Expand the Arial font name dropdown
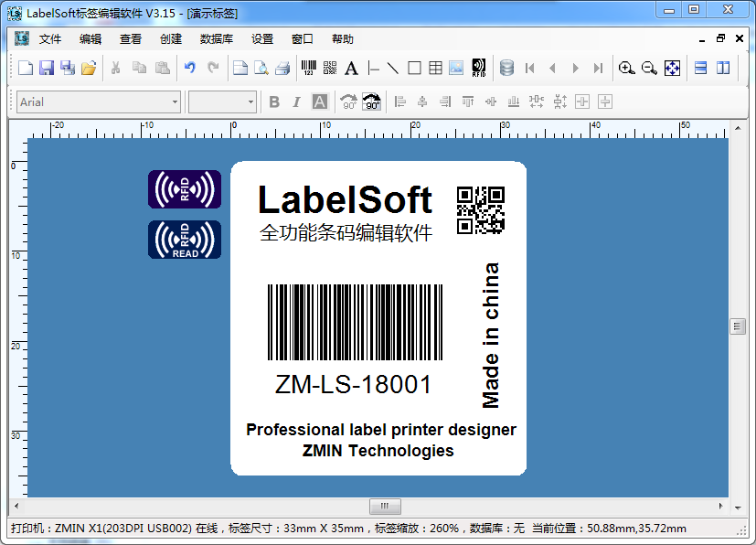The image size is (756, 545). [x=175, y=102]
